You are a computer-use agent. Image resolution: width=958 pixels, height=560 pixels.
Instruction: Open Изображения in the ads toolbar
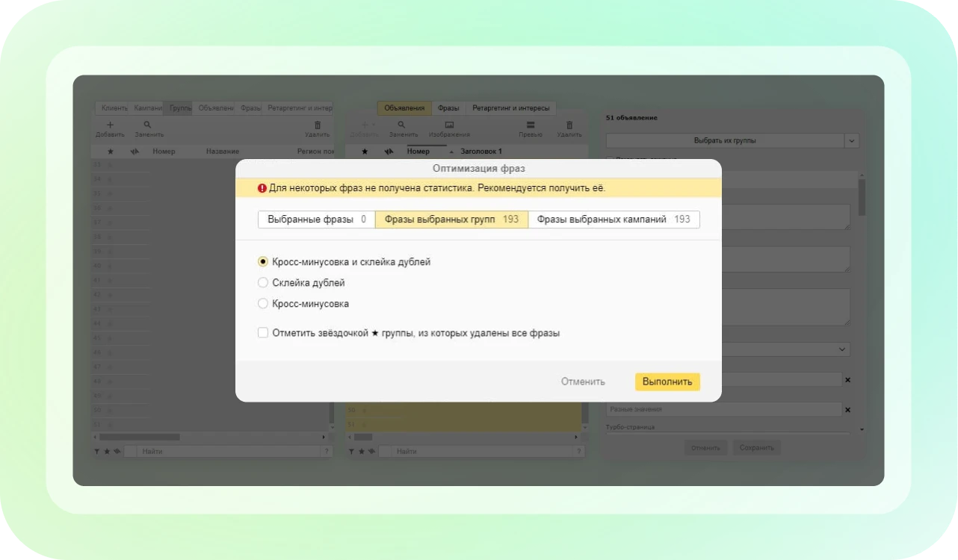coord(449,125)
